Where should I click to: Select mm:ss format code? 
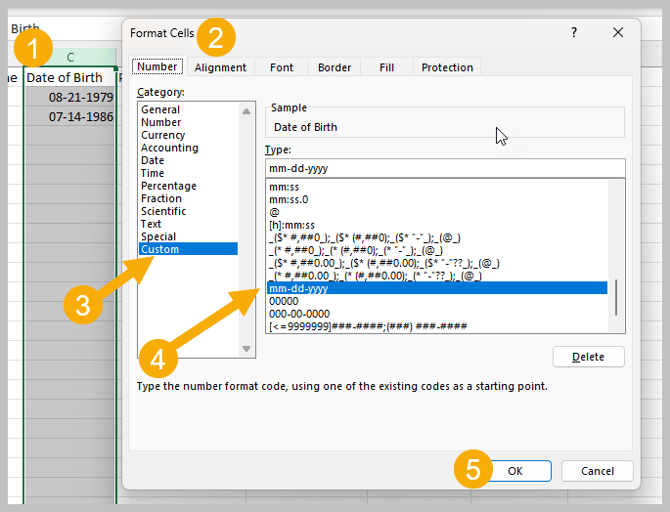click(x=437, y=187)
